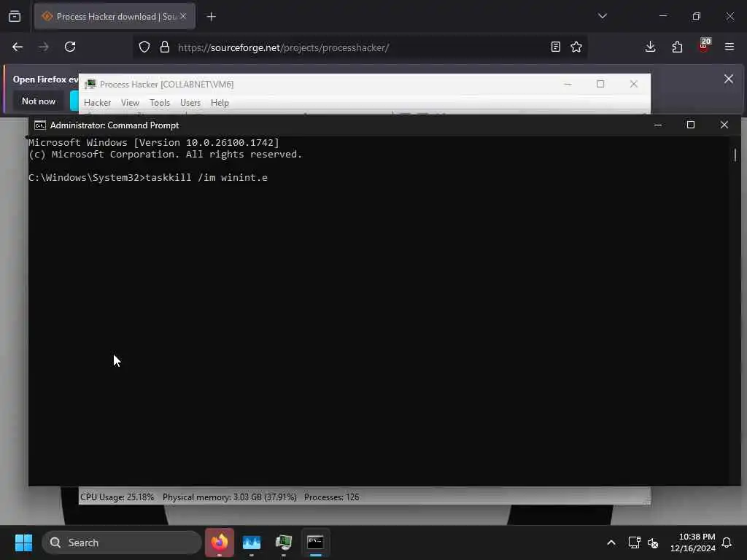Click Command Prompt title bar icon
This screenshot has height=560, width=747.
[x=40, y=125]
